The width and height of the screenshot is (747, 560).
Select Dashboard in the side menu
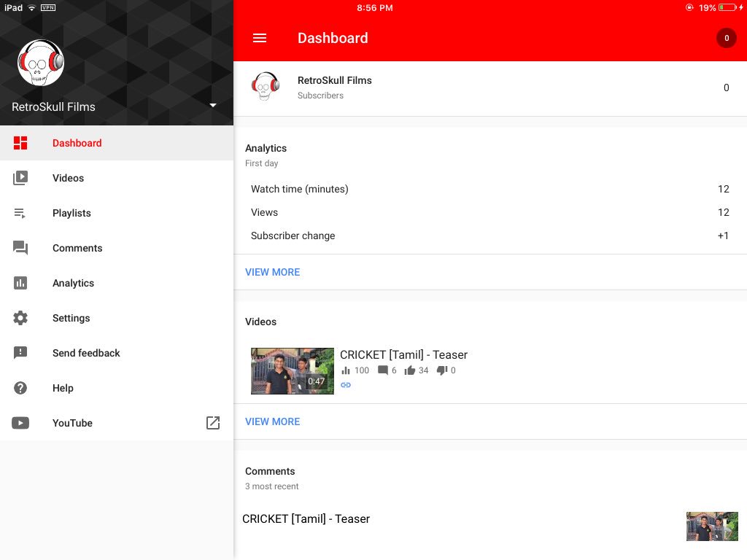117,143
